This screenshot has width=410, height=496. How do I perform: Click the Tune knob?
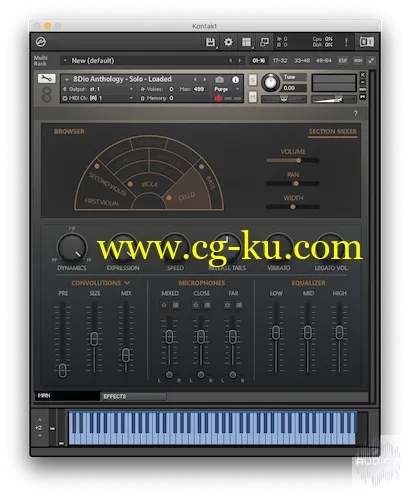point(270,83)
